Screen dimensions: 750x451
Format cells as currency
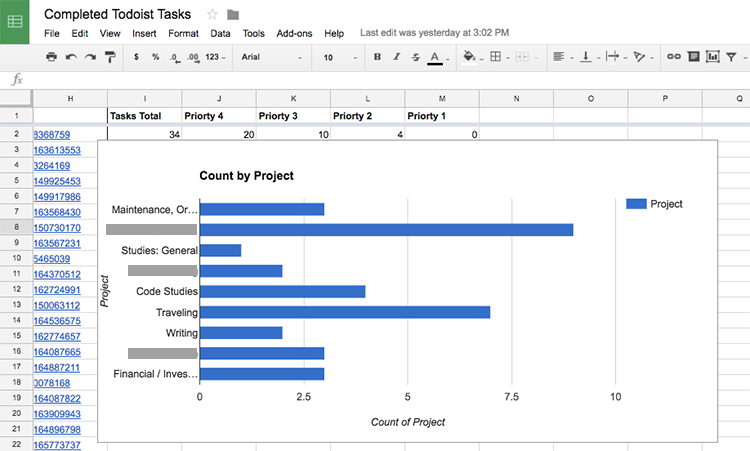click(136, 57)
